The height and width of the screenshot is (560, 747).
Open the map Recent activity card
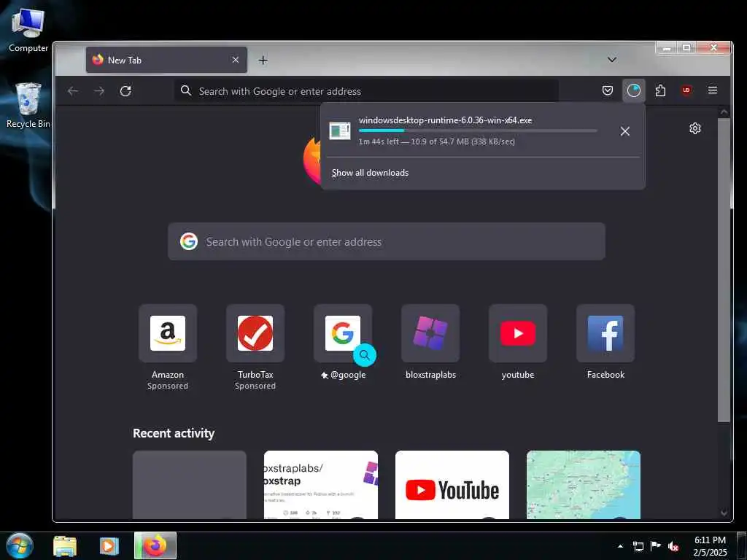[583, 485]
